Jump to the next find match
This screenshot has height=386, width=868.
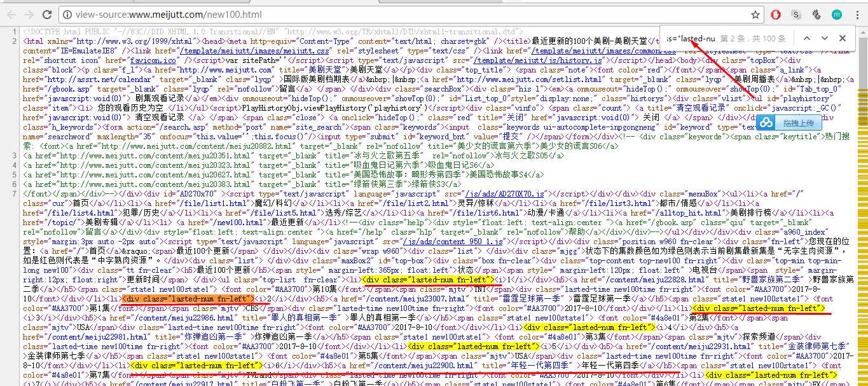825,39
